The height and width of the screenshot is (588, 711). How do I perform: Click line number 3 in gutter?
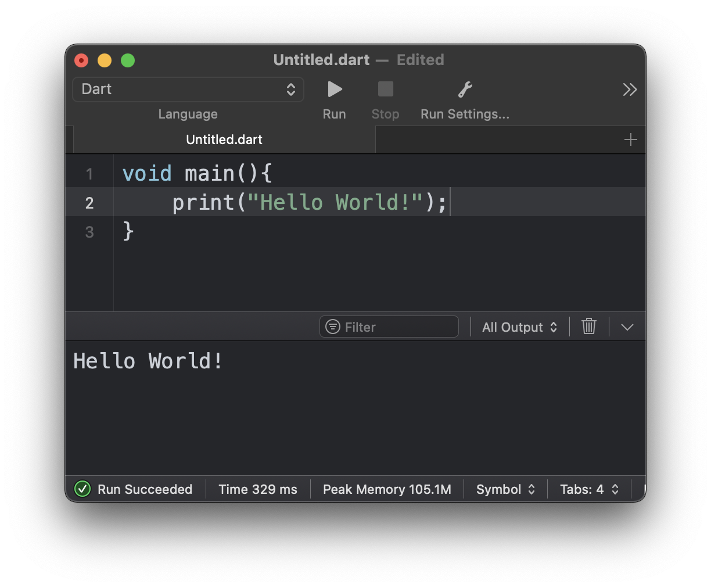[x=89, y=232]
